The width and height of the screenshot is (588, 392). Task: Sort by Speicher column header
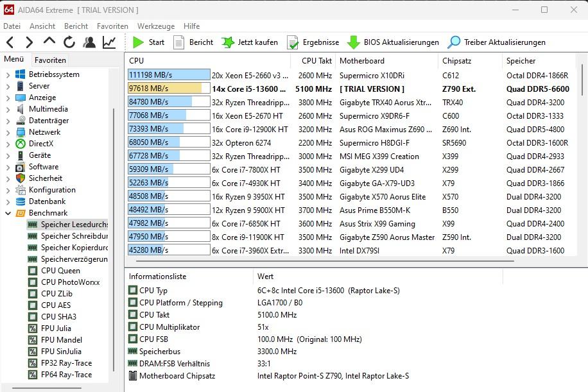(539, 61)
